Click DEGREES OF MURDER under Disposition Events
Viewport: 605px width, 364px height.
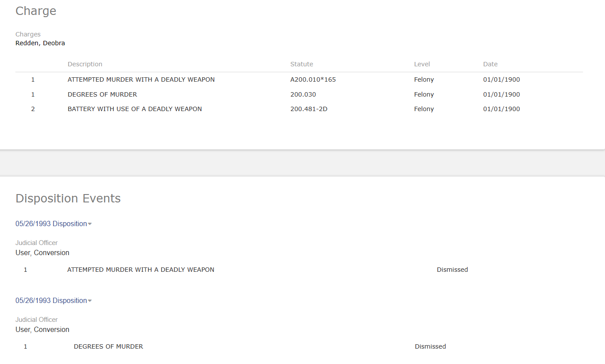coord(108,346)
